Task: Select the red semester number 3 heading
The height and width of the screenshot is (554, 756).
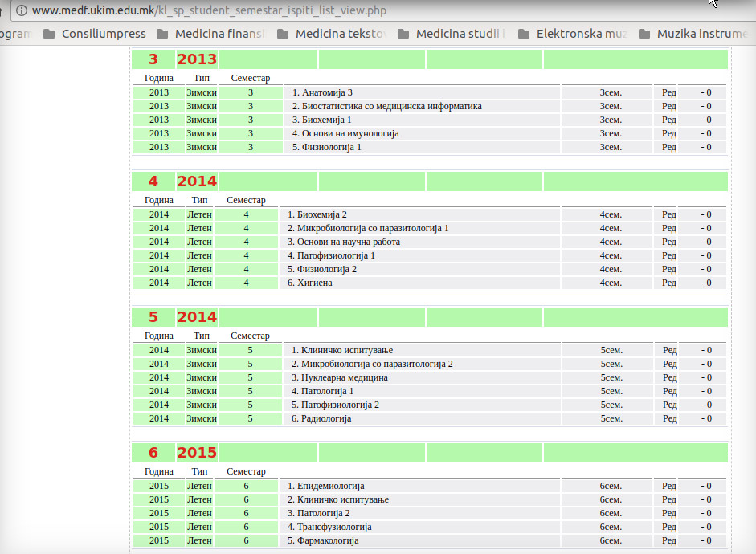Action: coord(153,59)
